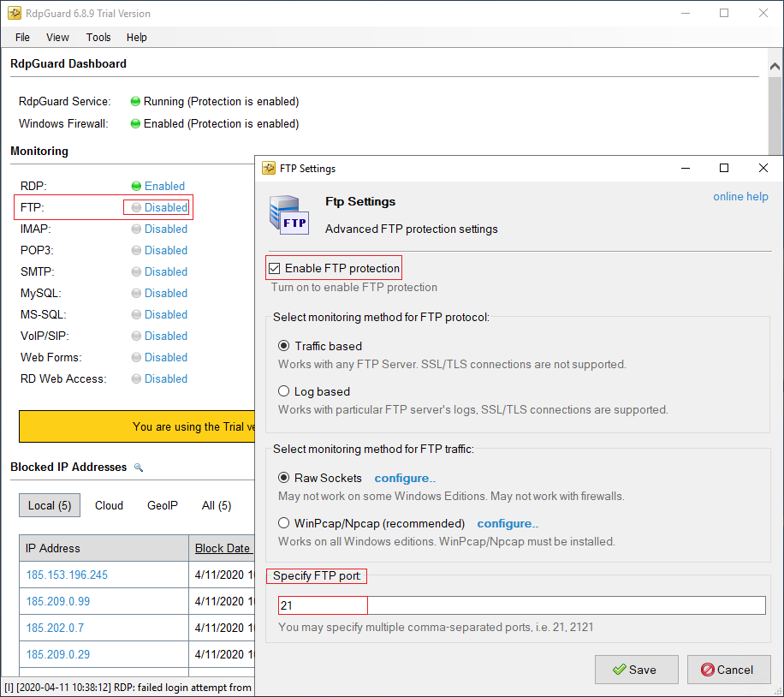Choose the Raw Sockets traffic method
Viewport: 784px width, 697px height.
[283, 478]
